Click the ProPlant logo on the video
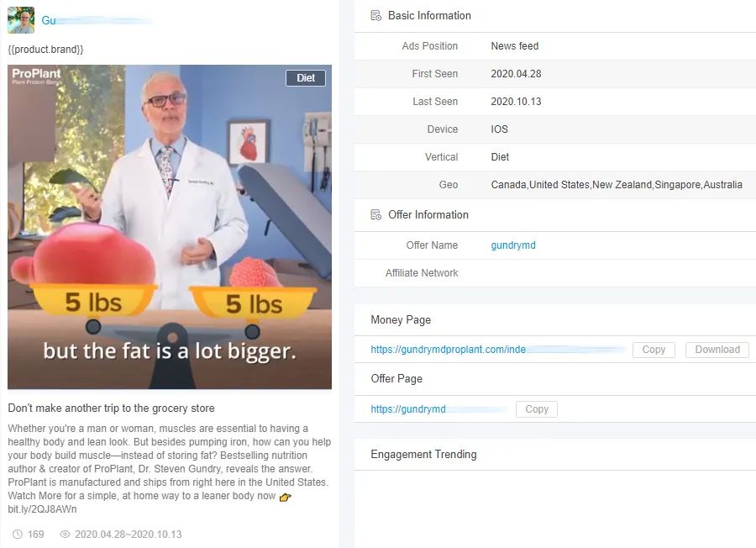The width and height of the screenshot is (756, 548). 37,76
